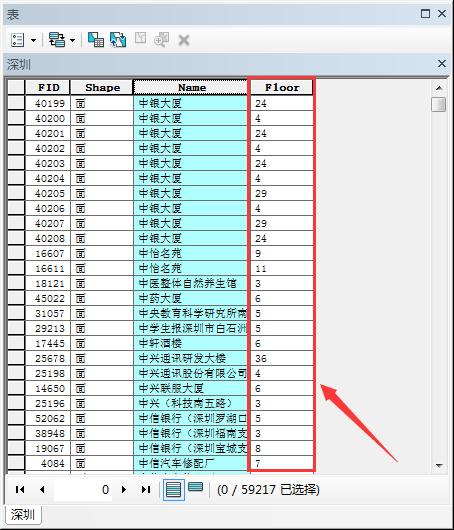Click the vertical scrollbar thumb
Screen dimensions: 454x530
(x=438, y=104)
